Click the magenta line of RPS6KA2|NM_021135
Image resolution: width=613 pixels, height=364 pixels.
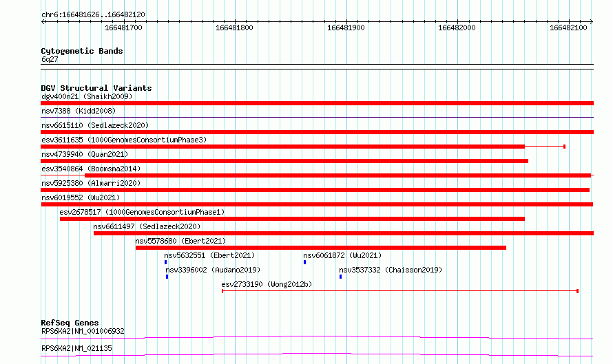point(317,354)
